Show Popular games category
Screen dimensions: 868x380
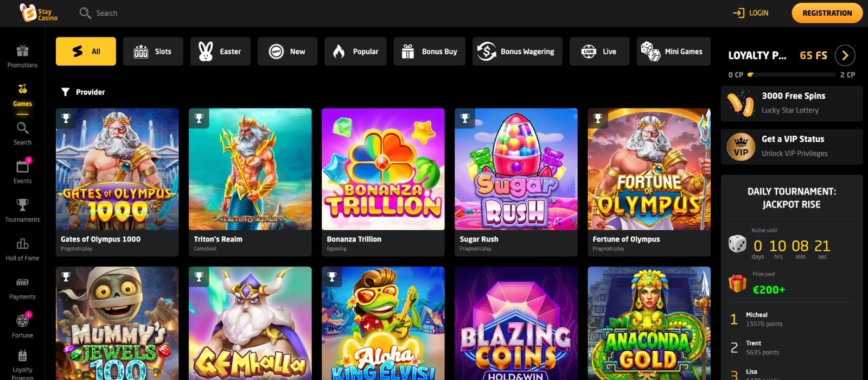click(355, 52)
